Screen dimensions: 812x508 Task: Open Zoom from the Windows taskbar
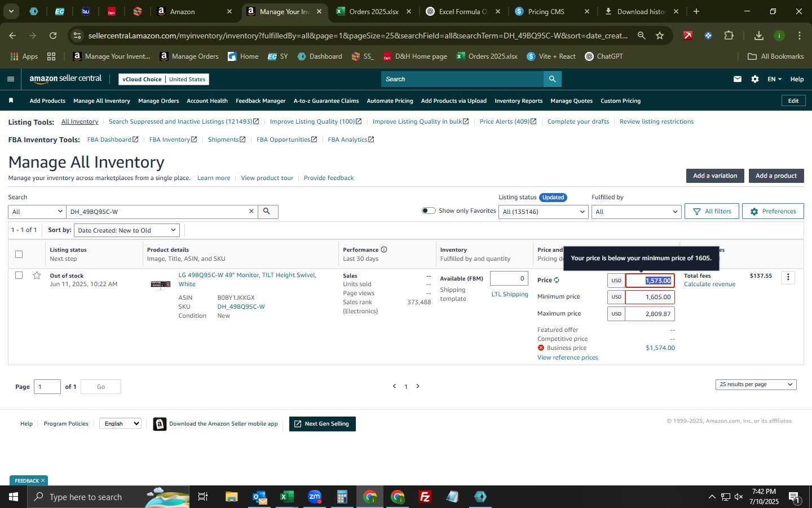[315, 497]
